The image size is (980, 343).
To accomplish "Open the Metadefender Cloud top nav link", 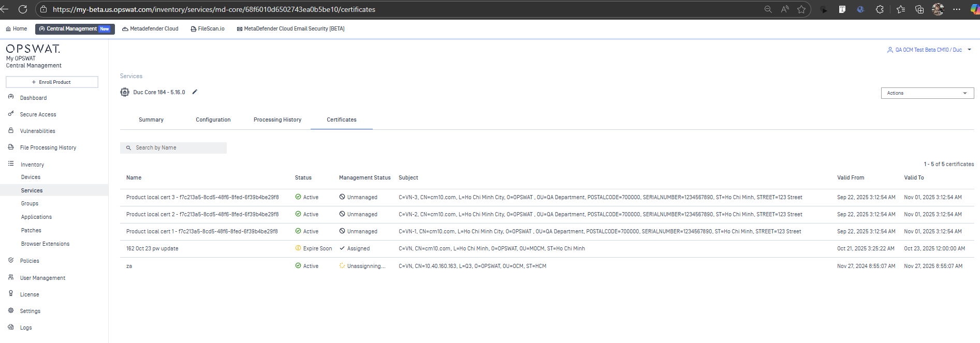I will click(x=150, y=29).
